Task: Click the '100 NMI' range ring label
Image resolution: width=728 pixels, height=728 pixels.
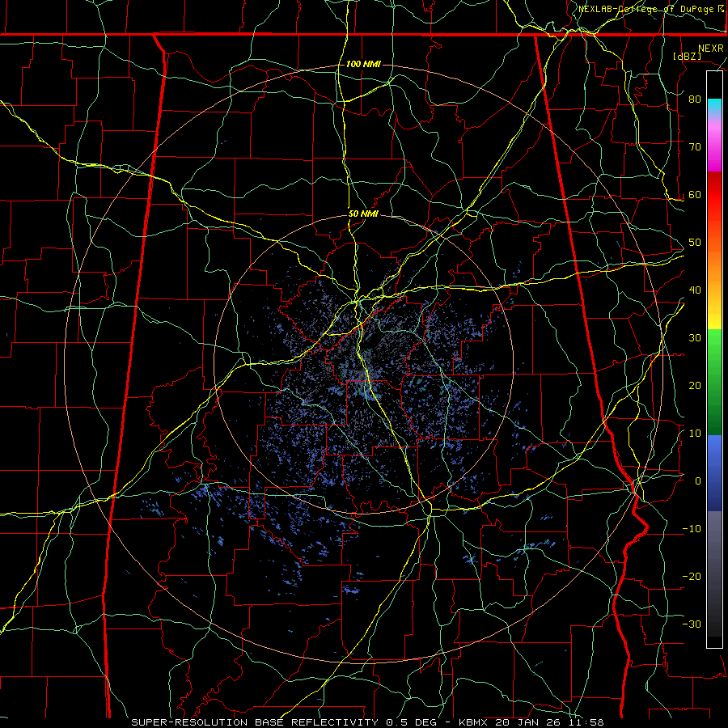Action: pyautogui.click(x=363, y=64)
